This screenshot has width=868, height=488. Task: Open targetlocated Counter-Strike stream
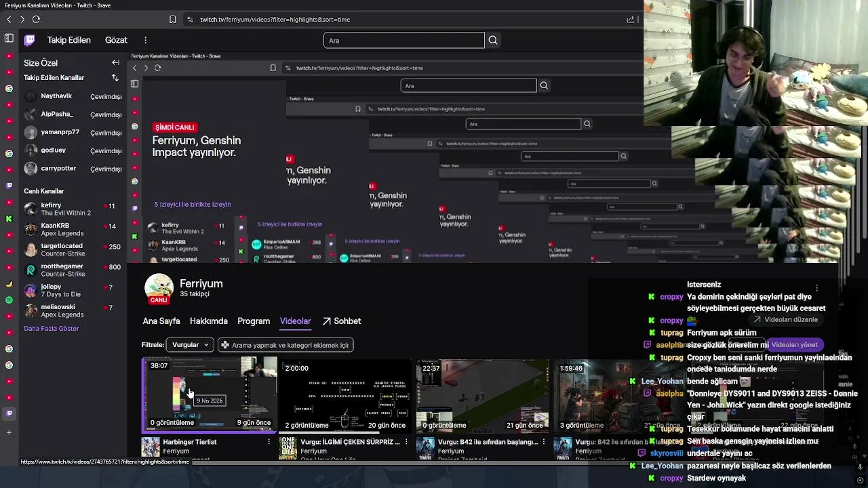73,249
